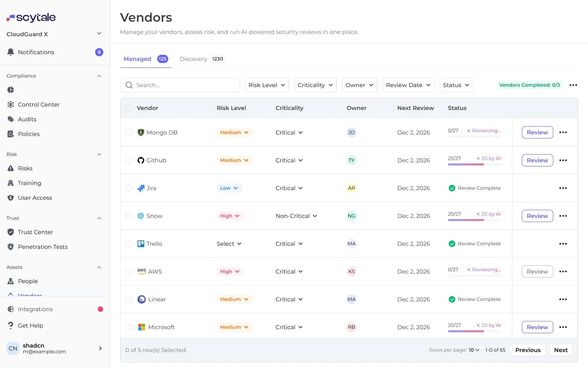588x368 pixels.
Task: Click Review button for Github
Action: pyautogui.click(x=537, y=160)
